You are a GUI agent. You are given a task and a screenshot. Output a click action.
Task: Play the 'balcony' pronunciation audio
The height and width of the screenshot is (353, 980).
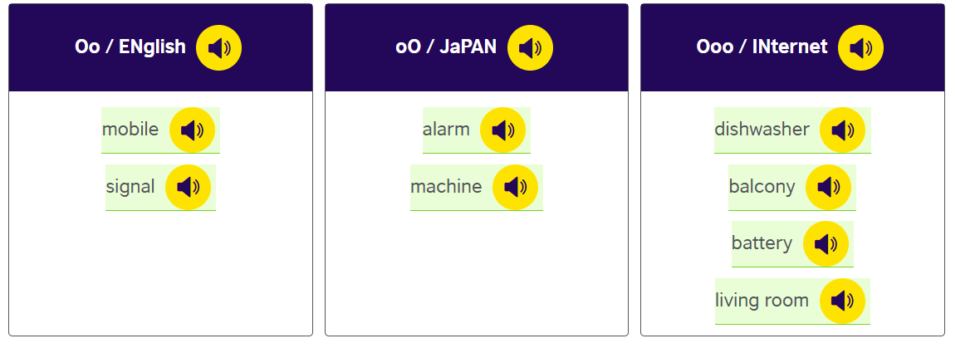[x=828, y=188]
